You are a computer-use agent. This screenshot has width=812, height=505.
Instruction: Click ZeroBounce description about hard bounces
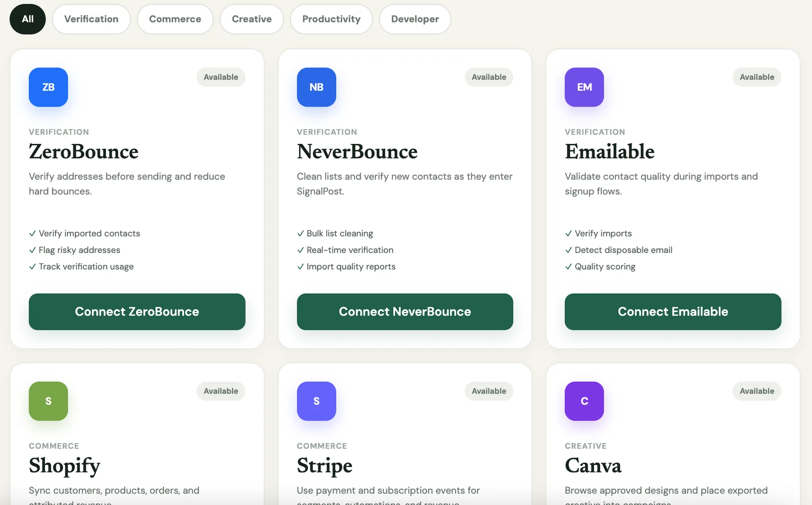click(x=127, y=184)
